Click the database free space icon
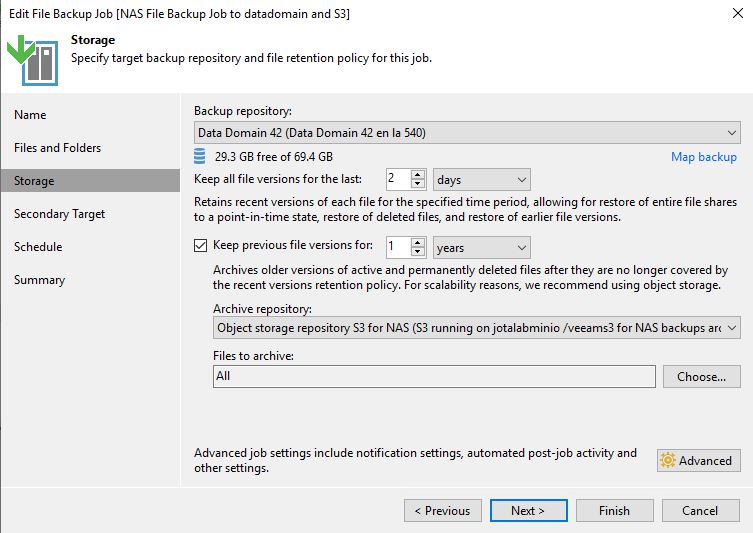The image size is (753, 533). pos(201,156)
